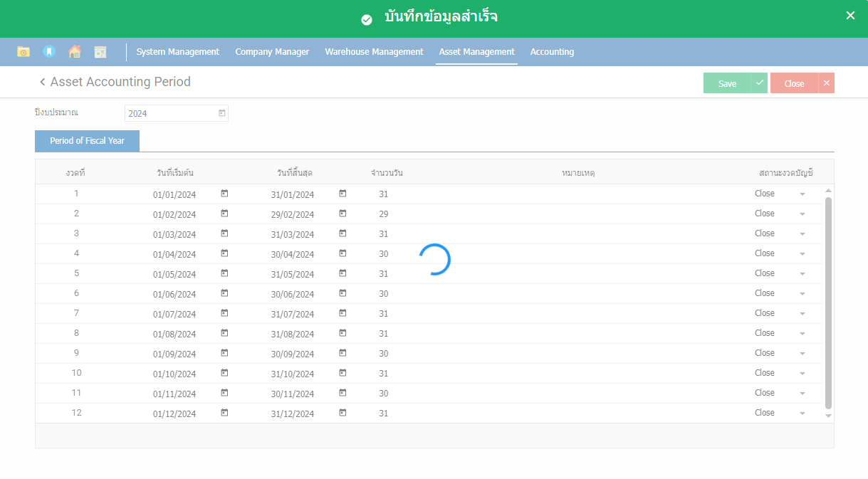Click the red Close button
Image resolution: width=868 pixels, height=479 pixels.
794,83
